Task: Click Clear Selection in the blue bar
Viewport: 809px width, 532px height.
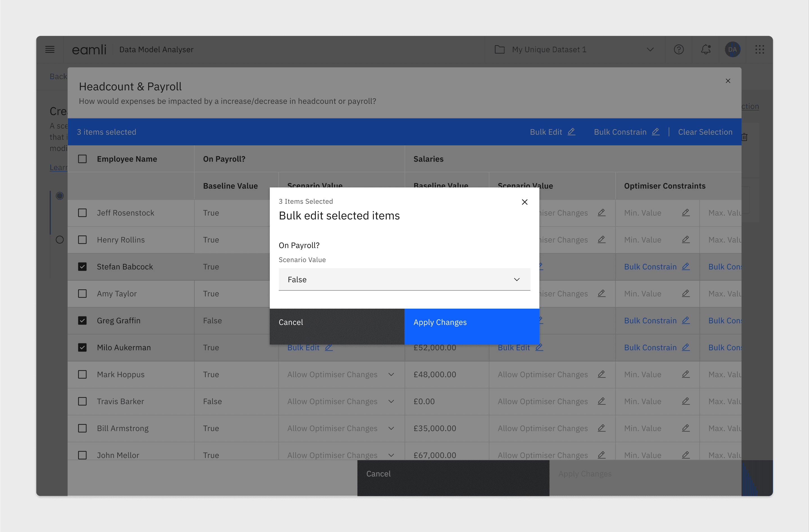Action: [705, 132]
